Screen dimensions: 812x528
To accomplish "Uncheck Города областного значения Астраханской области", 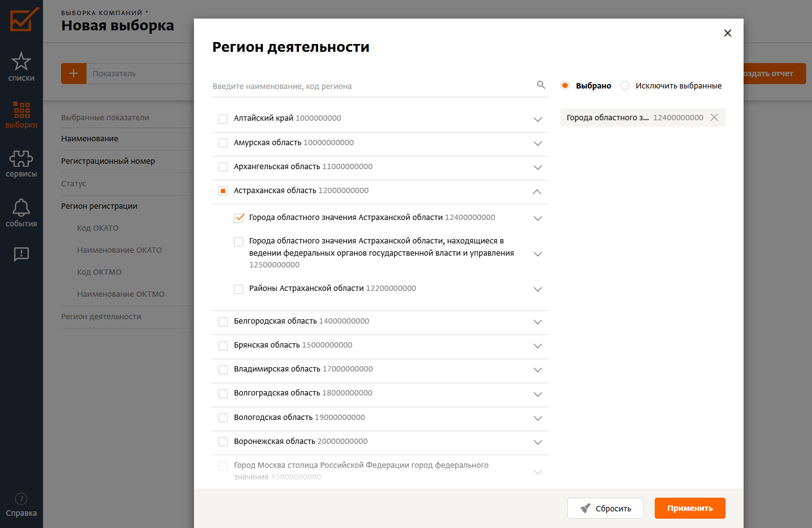I will tap(239, 218).
